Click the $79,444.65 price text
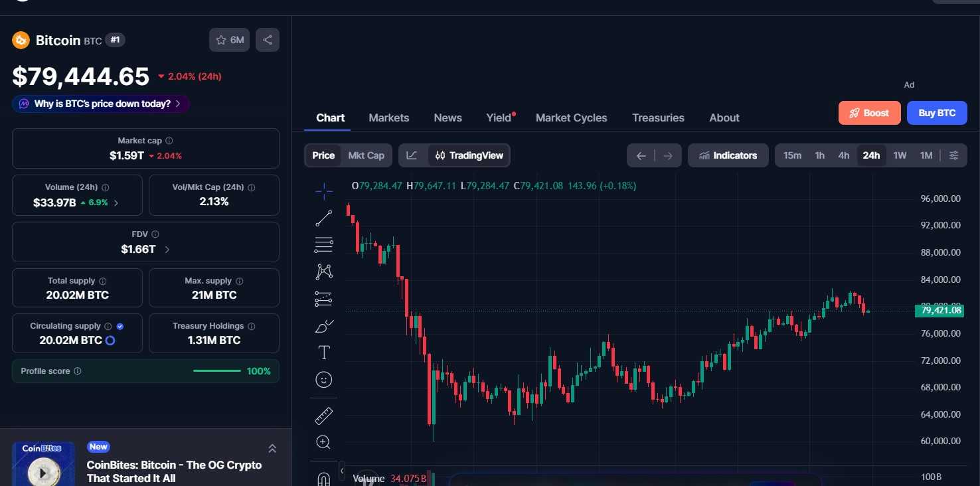This screenshot has height=486, width=980. (81, 77)
